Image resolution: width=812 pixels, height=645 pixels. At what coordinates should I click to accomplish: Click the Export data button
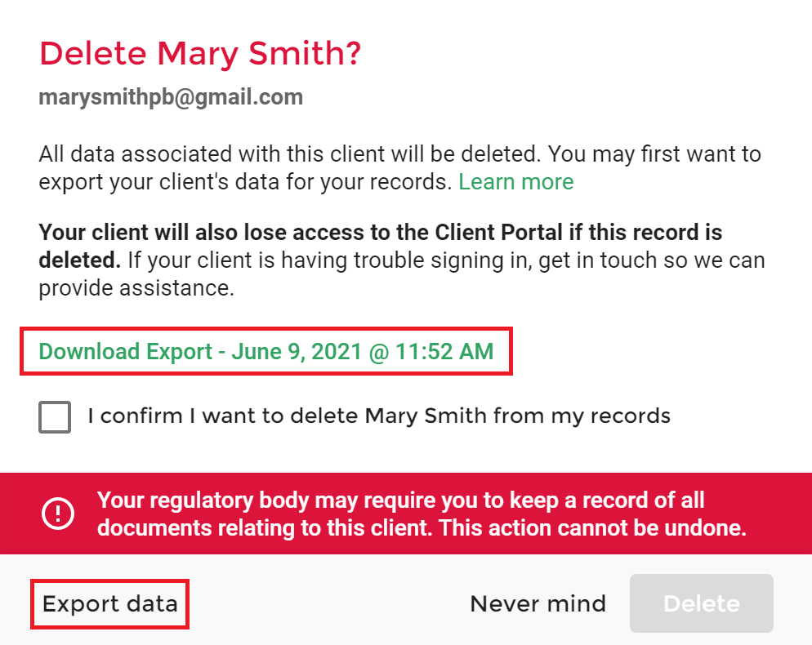point(109,604)
